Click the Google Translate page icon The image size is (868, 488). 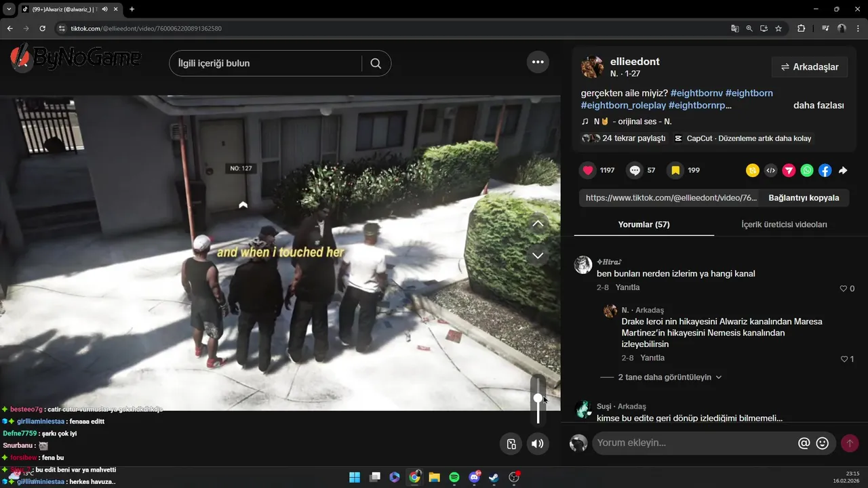(734, 28)
